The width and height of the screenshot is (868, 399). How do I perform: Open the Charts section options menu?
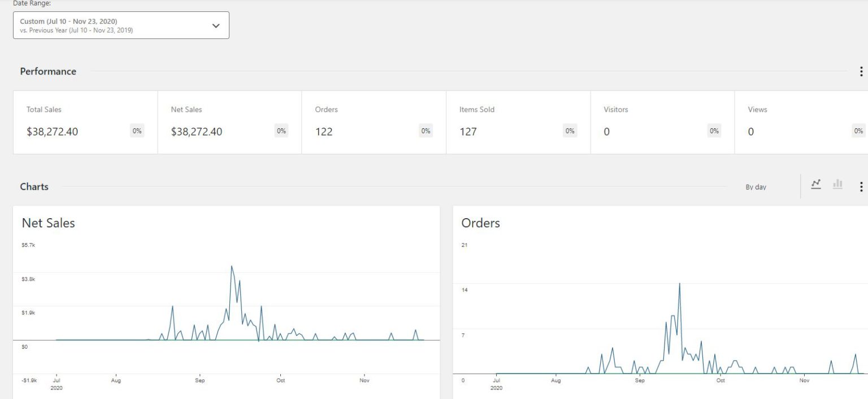point(861,187)
